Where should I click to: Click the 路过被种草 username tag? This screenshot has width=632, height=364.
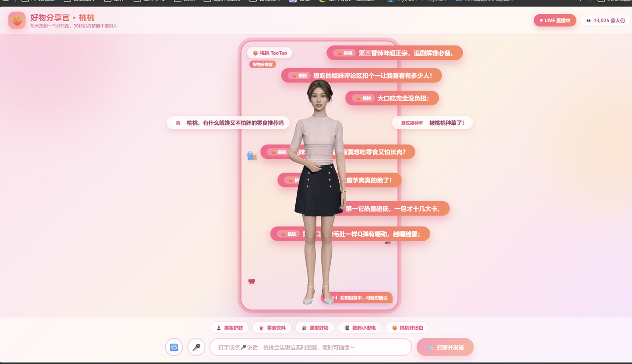pyautogui.click(x=412, y=123)
